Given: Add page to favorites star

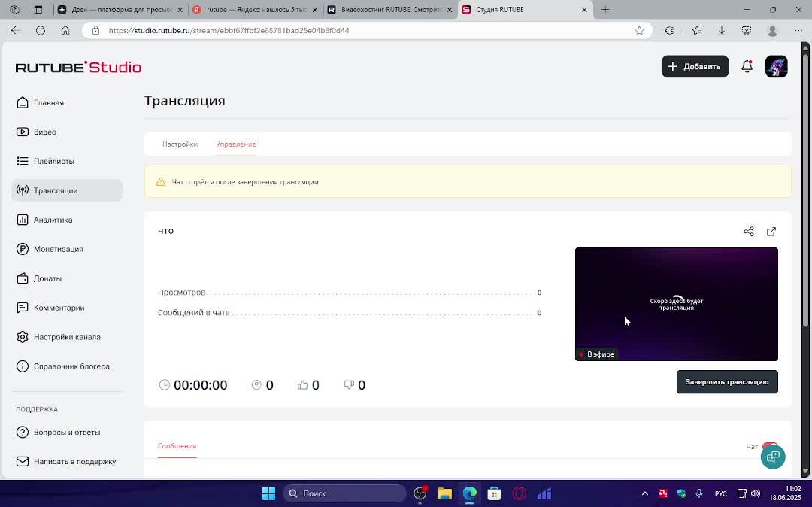Looking at the screenshot, I should (x=639, y=31).
